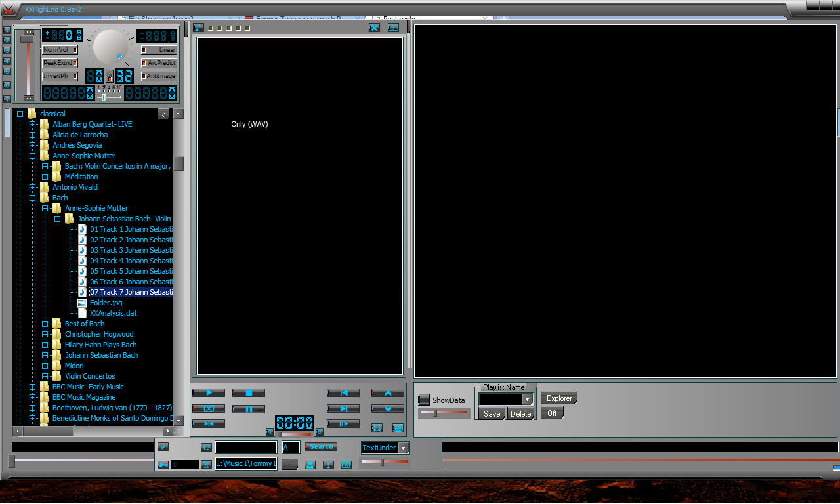Toggle the fx button between the digit displays
Viewport: 840px width, 504px height.
tap(110, 76)
